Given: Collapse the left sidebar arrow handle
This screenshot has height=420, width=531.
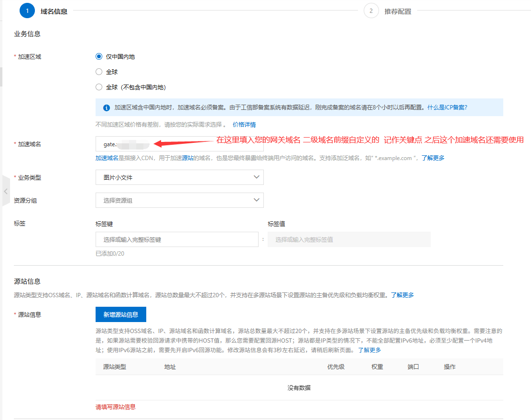Looking at the screenshot, I should pyautogui.click(x=5, y=191).
